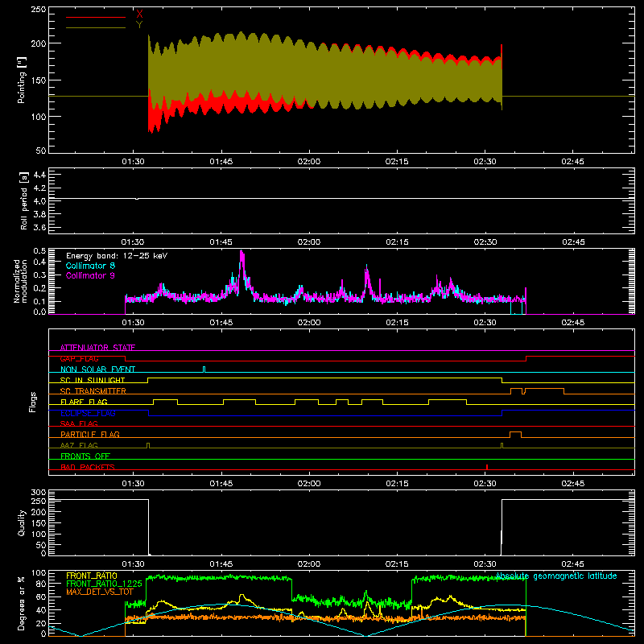Click the Normalized modulation axis label
The height and width of the screenshot is (644, 644).
(x=20, y=281)
